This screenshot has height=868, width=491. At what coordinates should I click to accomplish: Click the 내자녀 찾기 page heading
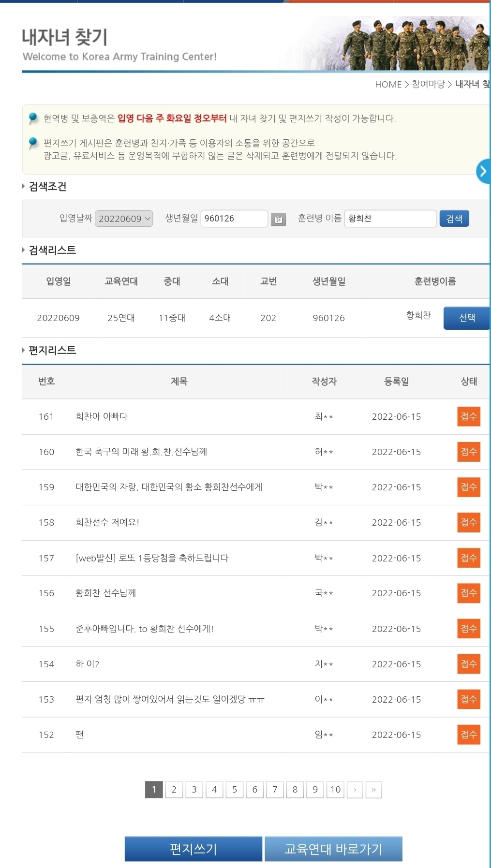tap(65, 37)
